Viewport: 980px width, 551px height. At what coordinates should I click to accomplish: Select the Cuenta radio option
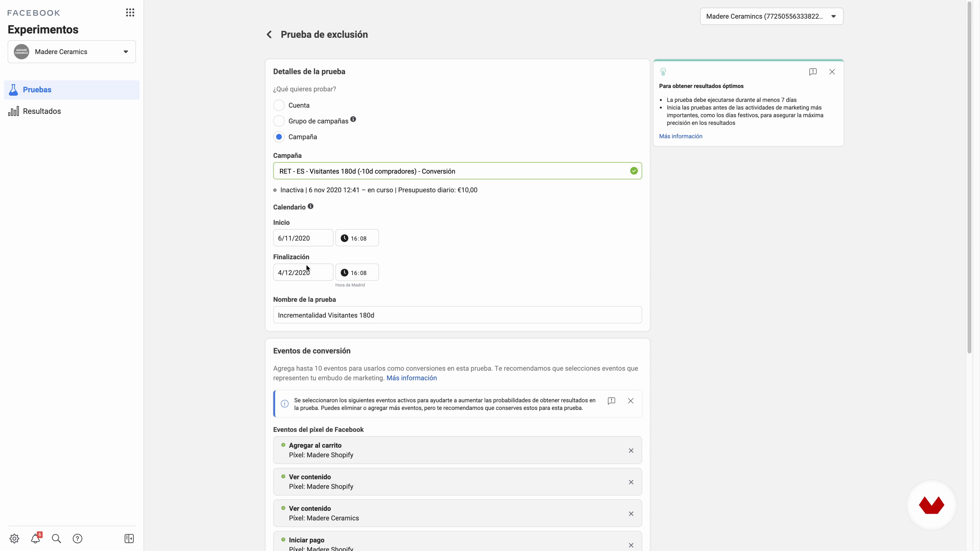point(279,105)
